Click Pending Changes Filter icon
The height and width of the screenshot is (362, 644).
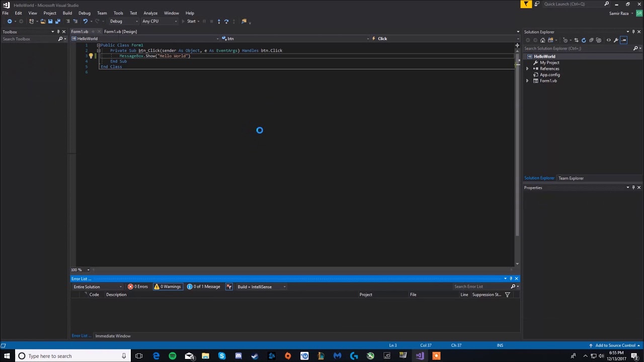point(566,40)
